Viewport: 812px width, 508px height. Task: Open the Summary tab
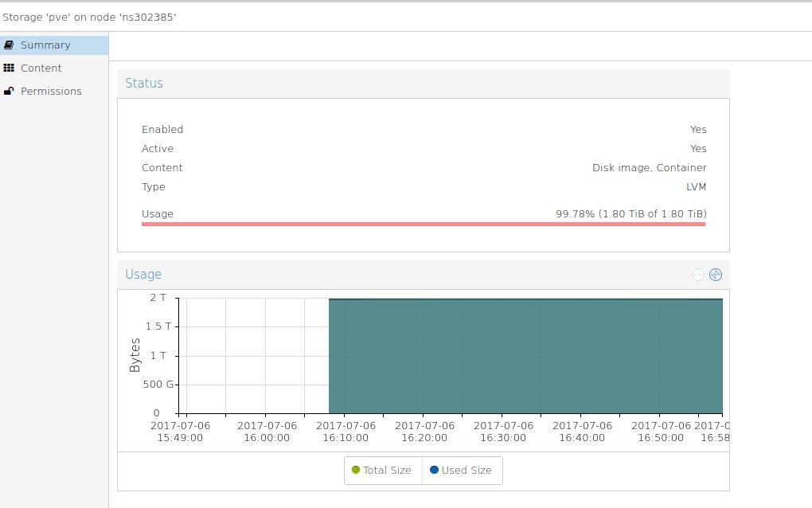pyautogui.click(x=54, y=45)
